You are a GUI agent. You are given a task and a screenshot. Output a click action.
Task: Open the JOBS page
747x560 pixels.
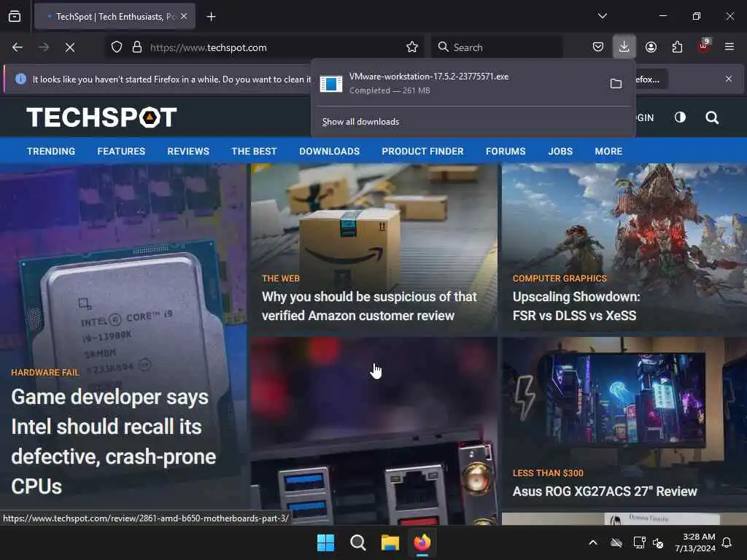point(560,152)
